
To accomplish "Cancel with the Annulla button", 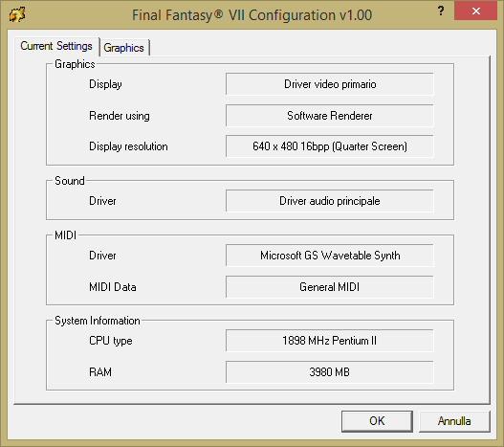I will point(454,421).
